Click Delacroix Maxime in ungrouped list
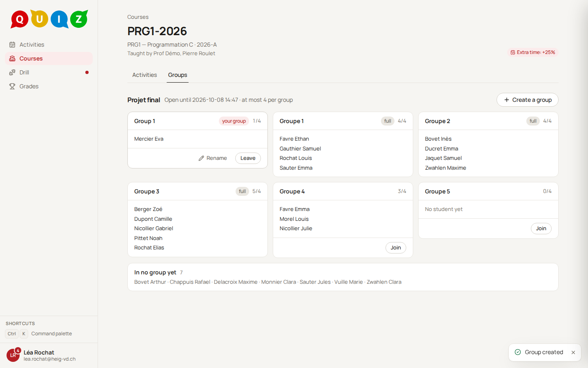588x368 pixels. 236,282
